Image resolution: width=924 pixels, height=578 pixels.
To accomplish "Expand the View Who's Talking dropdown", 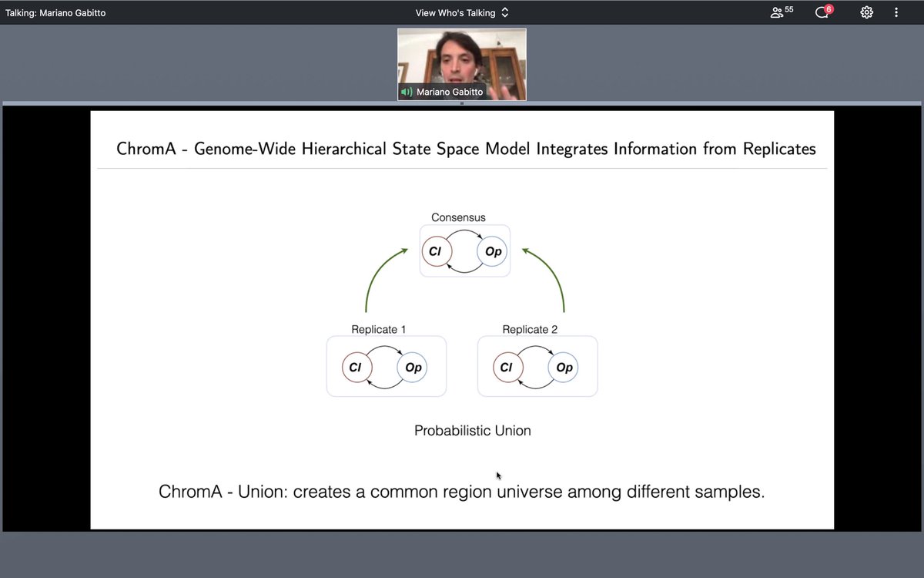I will [462, 12].
